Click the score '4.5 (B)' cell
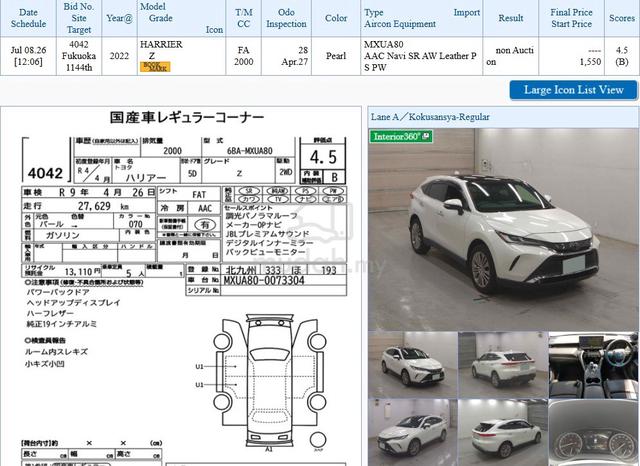 (x=622, y=56)
